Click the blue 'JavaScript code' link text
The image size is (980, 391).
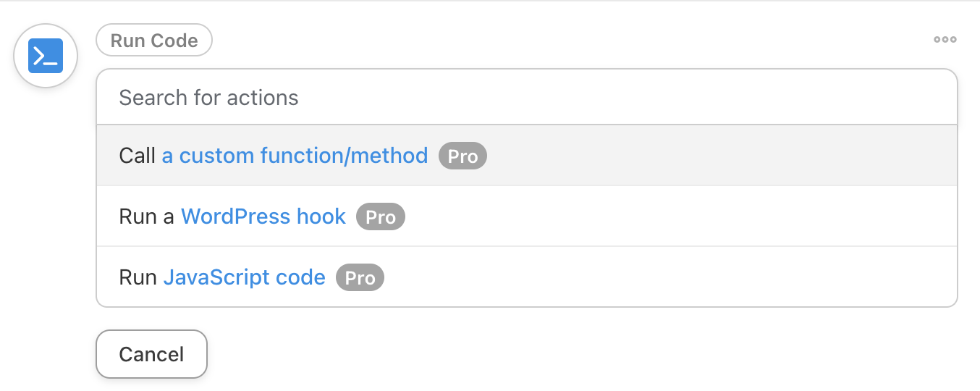pos(245,277)
